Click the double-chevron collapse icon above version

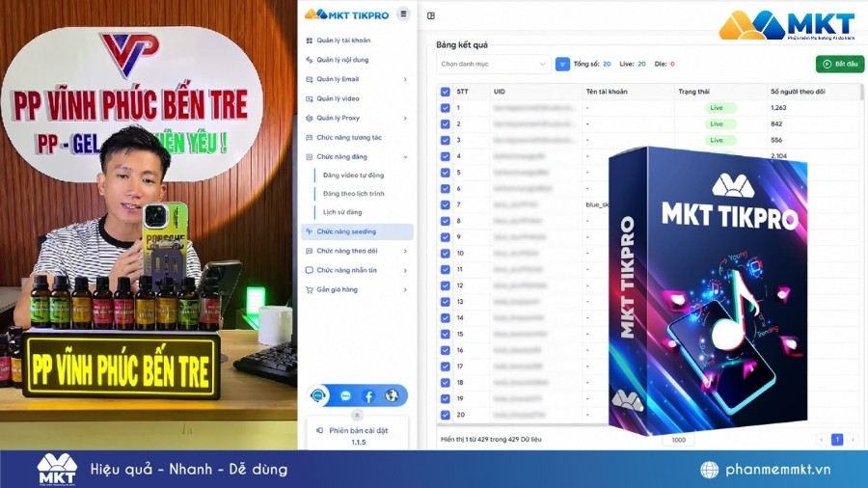[357, 415]
